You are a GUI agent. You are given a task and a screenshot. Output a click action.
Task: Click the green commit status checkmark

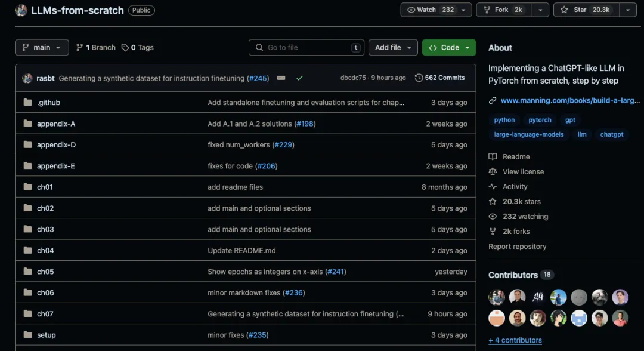click(299, 78)
